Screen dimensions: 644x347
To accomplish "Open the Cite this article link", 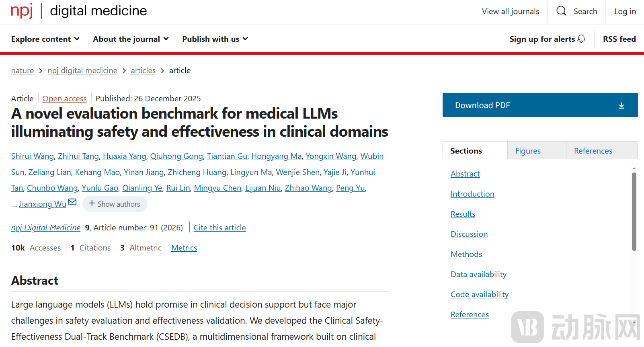I will click(x=219, y=228).
